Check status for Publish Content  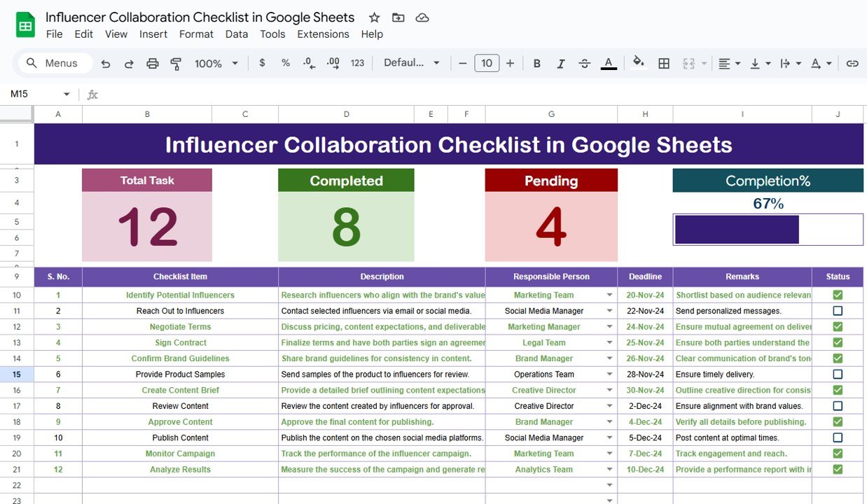click(x=838, y=437)
